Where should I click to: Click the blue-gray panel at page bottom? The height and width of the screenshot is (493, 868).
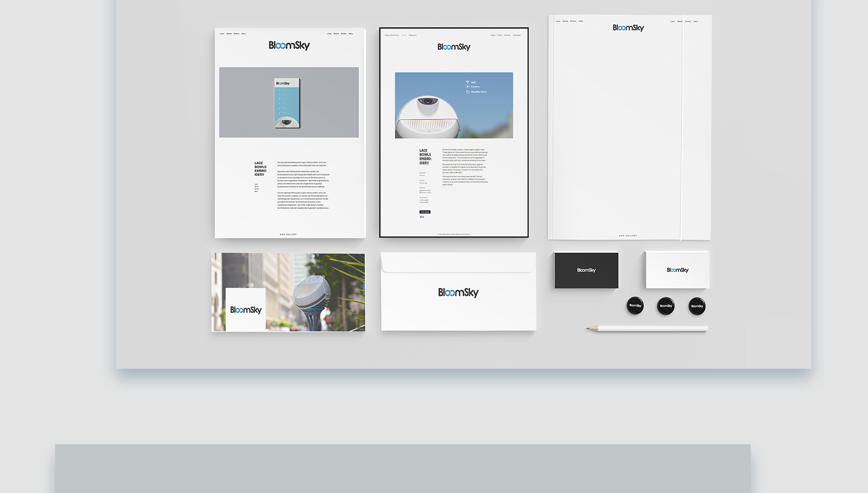tap(403, 468)
